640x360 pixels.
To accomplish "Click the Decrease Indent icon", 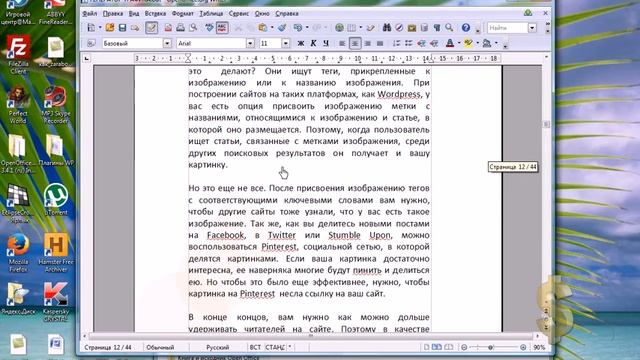I will 422,43.
